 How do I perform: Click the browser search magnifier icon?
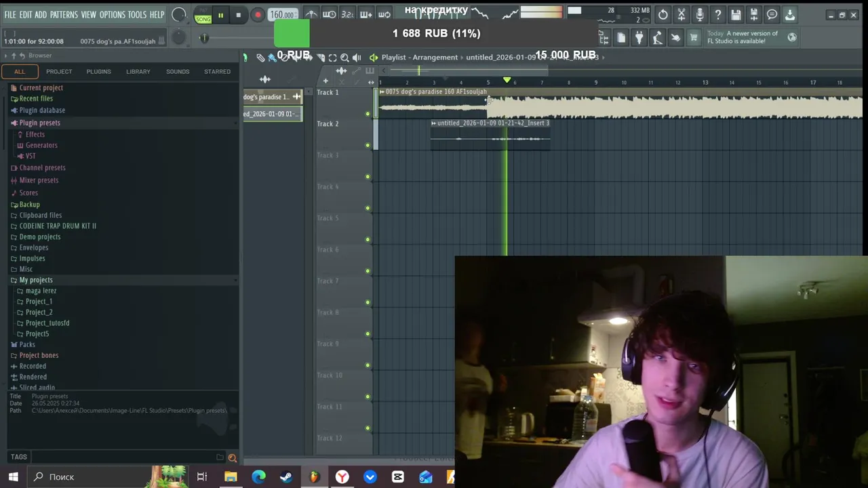[232, 457]
